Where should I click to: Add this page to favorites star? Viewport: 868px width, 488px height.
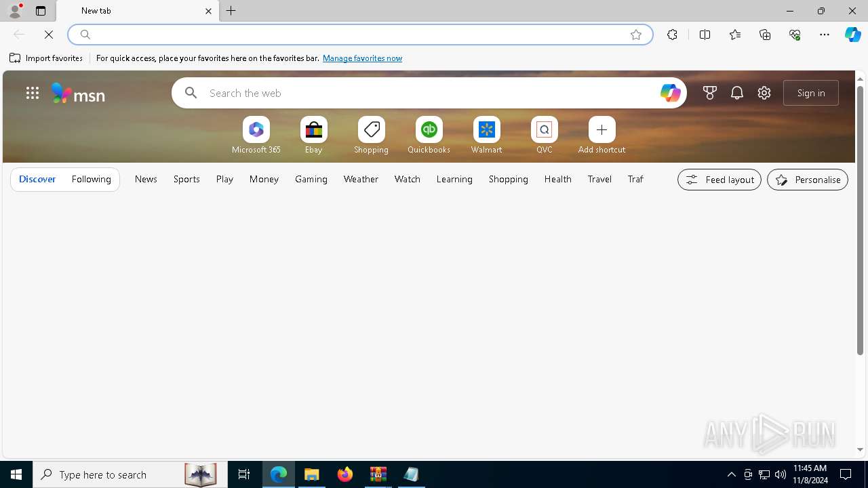[636, 35]
